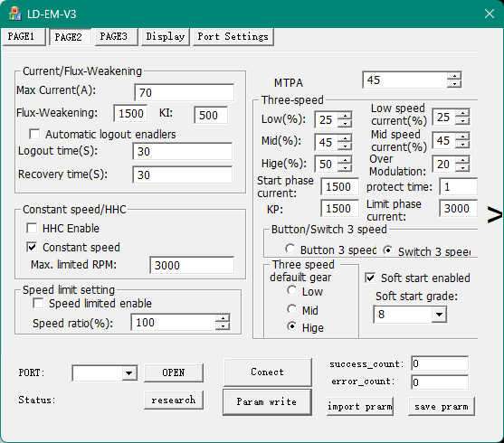Select the PAGE2 tab
The height and width of the screenshot is (443, 504).
(x=70, y=37)
